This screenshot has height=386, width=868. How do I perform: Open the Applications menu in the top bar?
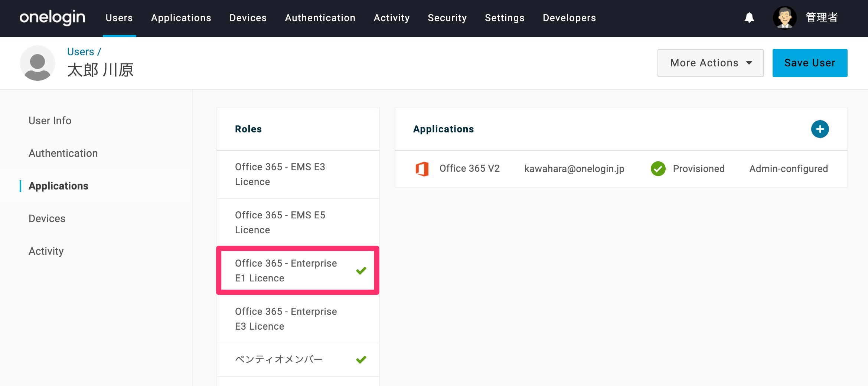pyautogui.click(x=181, y=18)
